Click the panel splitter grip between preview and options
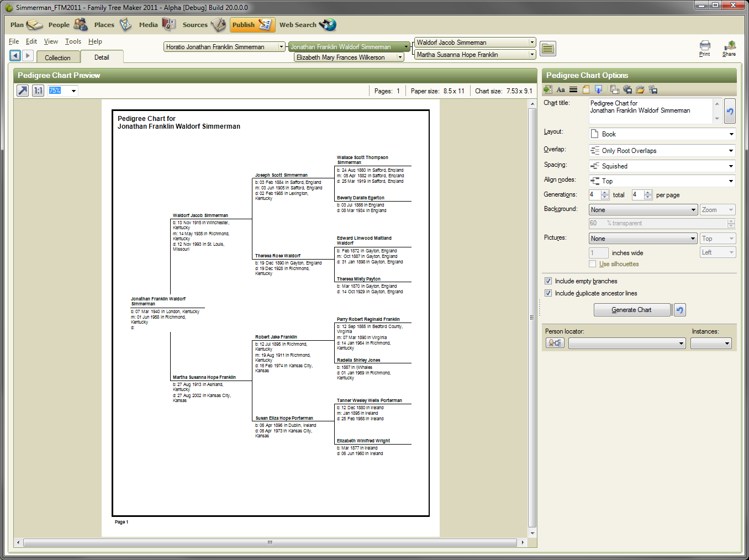749x560 pixels. pyautogui.click(x=540, y=308)
